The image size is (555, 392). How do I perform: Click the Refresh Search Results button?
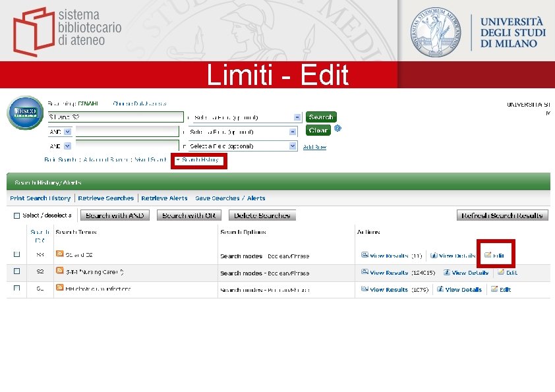click(x=502, y=215)
